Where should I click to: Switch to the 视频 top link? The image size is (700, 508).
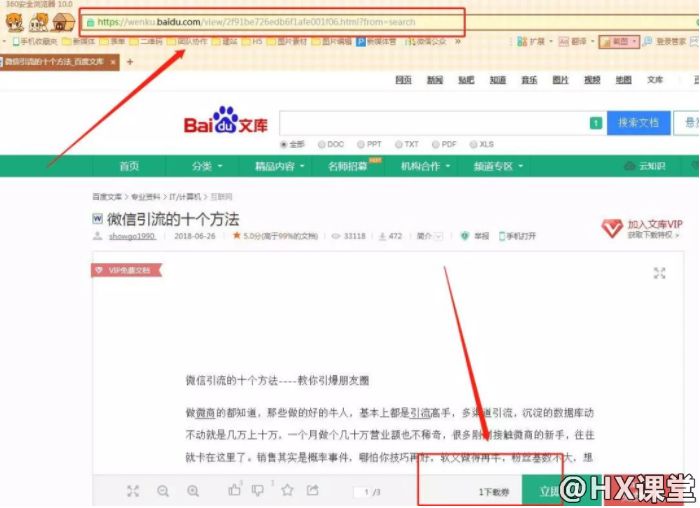pos(592,79)
